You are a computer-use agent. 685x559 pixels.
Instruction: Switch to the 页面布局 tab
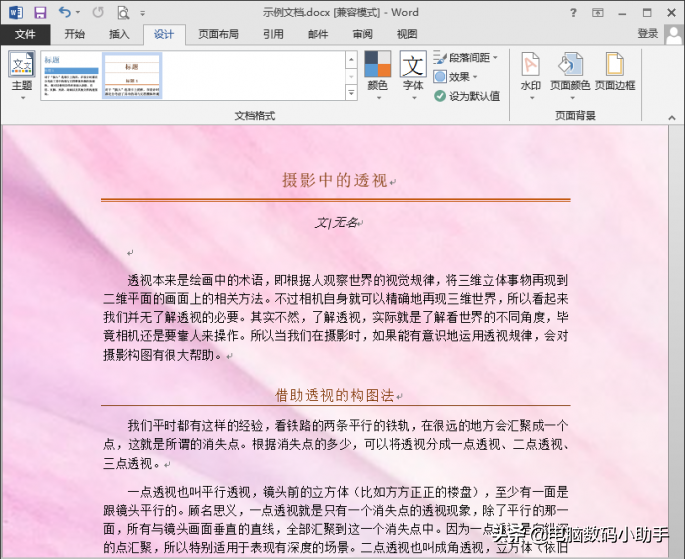(218, 34)
